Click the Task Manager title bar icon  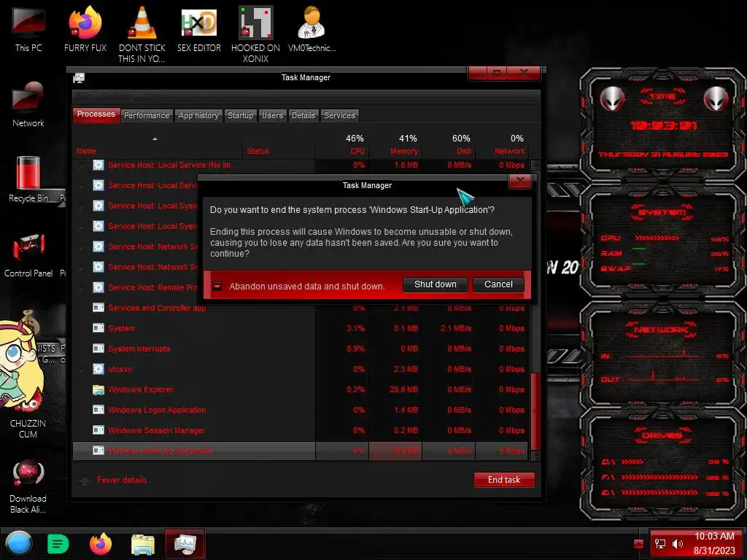(79, 77)
